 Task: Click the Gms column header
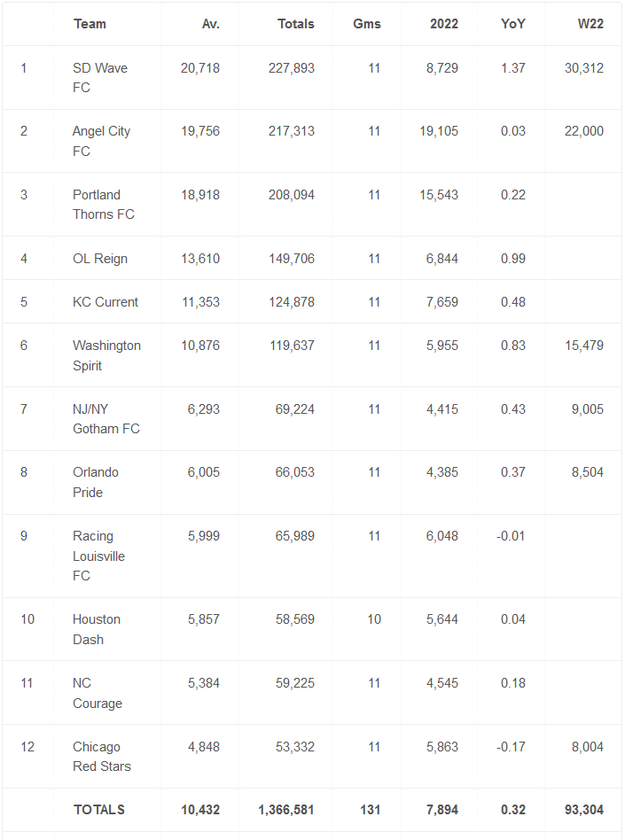point(367,24)
